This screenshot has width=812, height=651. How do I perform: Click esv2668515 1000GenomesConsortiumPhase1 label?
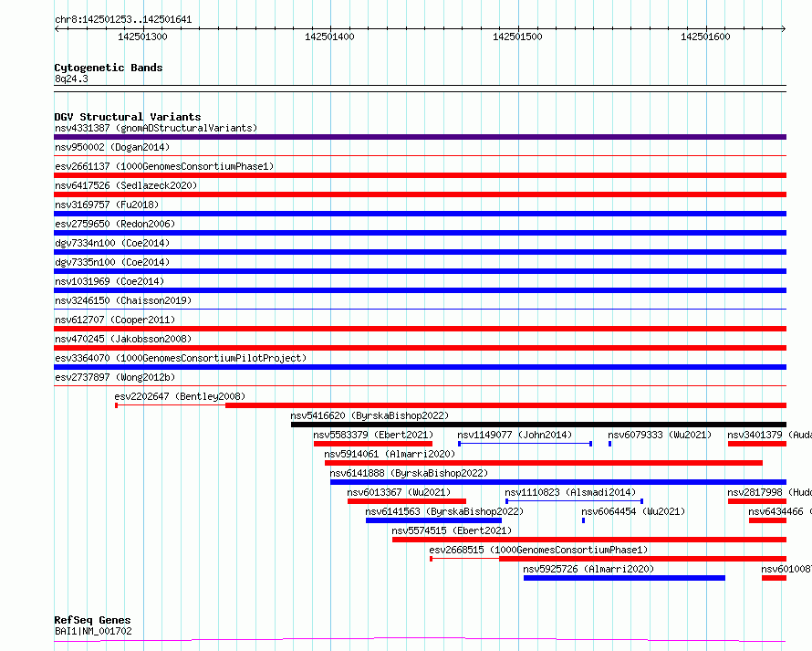coord(538,550)
